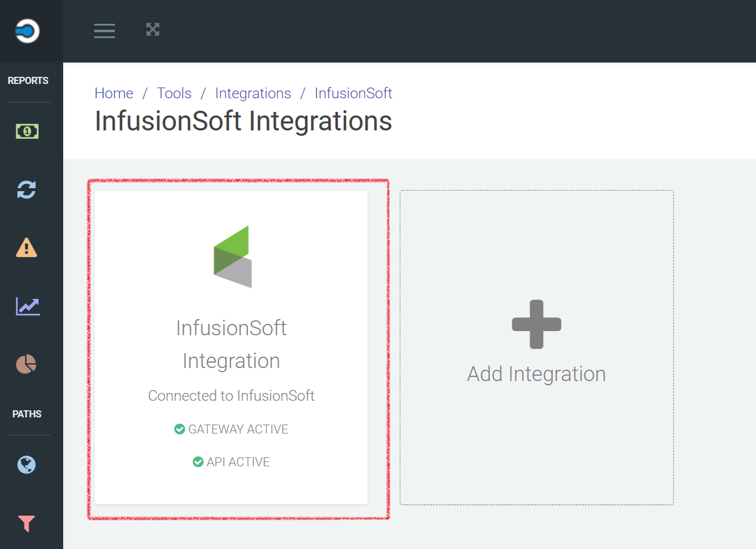Open the Integrations breadcrumb link
This screenshot has width=756, height=549.
pos(253,93)
